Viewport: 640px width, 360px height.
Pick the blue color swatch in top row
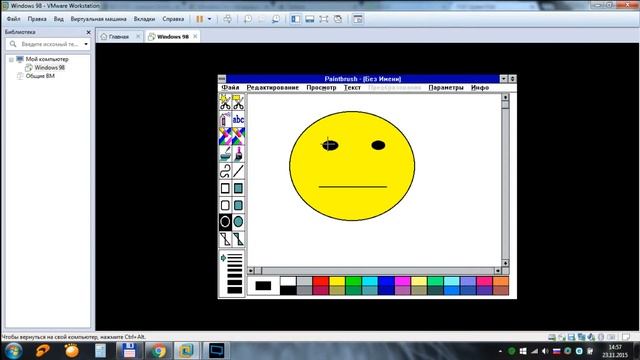(x=386, y=281)
